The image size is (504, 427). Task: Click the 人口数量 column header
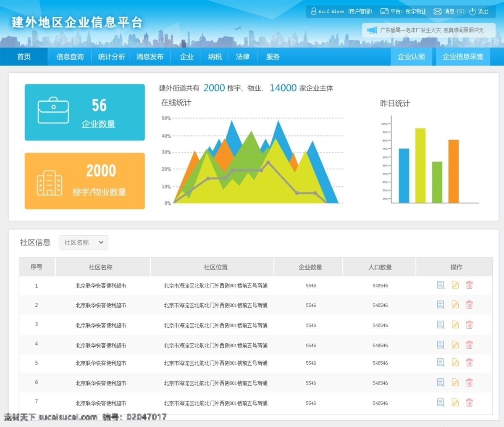[380, 267]
